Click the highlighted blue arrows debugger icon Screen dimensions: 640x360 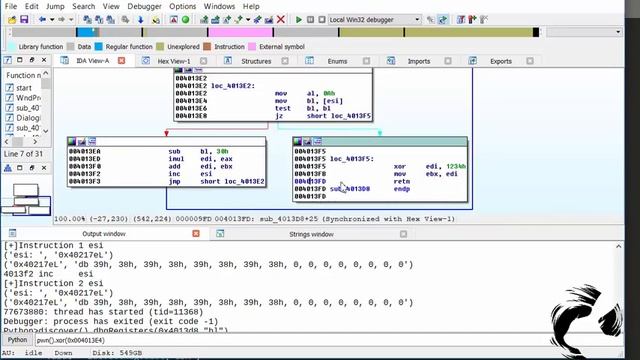[443, 19]
